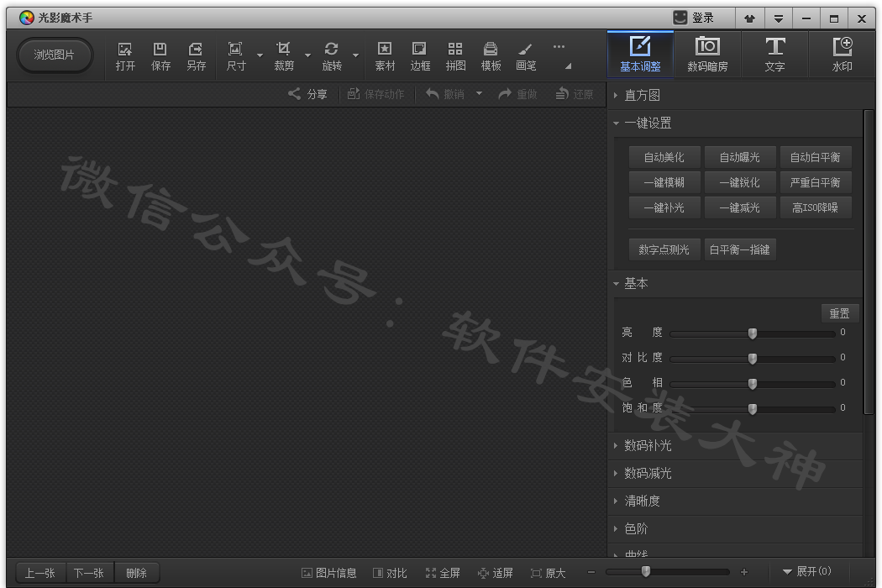
Task: Open the 模板 template tool
Action: click(491, 56)
